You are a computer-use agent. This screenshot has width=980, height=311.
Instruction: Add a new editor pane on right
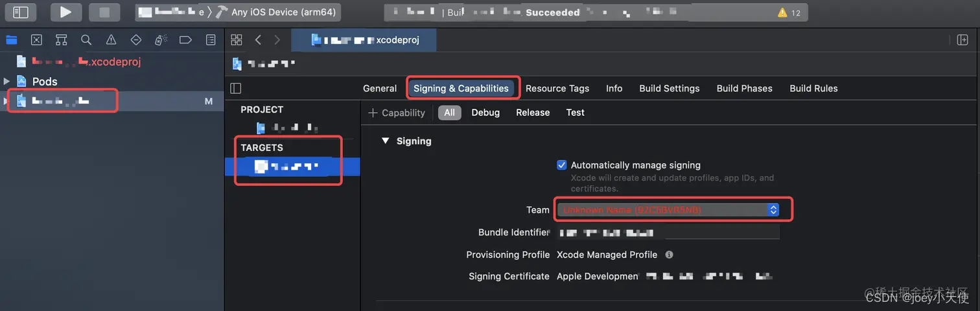pos(962,40)
